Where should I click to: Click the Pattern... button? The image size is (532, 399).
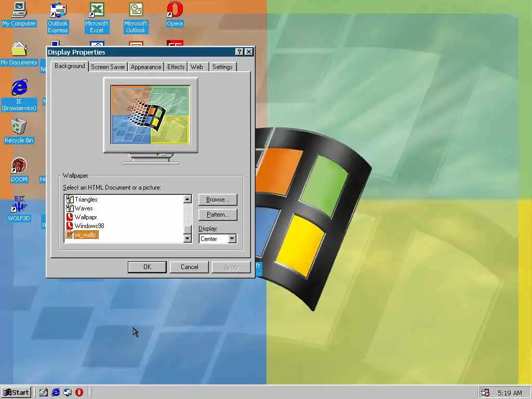(x=218, y=215)
